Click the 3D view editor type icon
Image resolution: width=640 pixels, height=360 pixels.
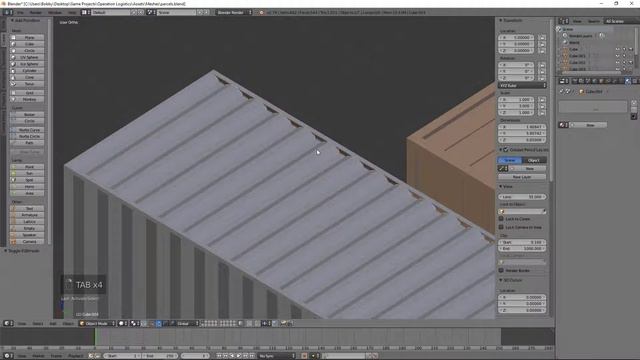click(x=8, y=324)
